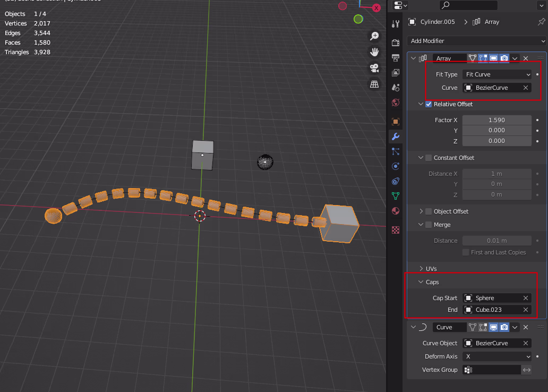This screenshot has width=548, height=392.
Task: Invert the vertex group influence arrows
Action: coord(527,370)
